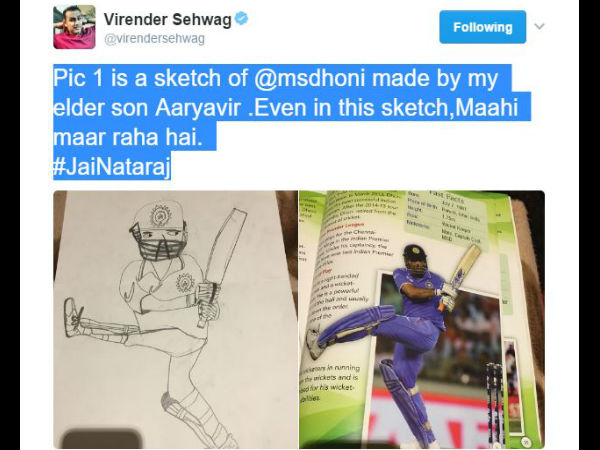This screenshot has width=600, height=450.
Task: Click the text 'maar raha hai.'
Action: pos(127,137)
